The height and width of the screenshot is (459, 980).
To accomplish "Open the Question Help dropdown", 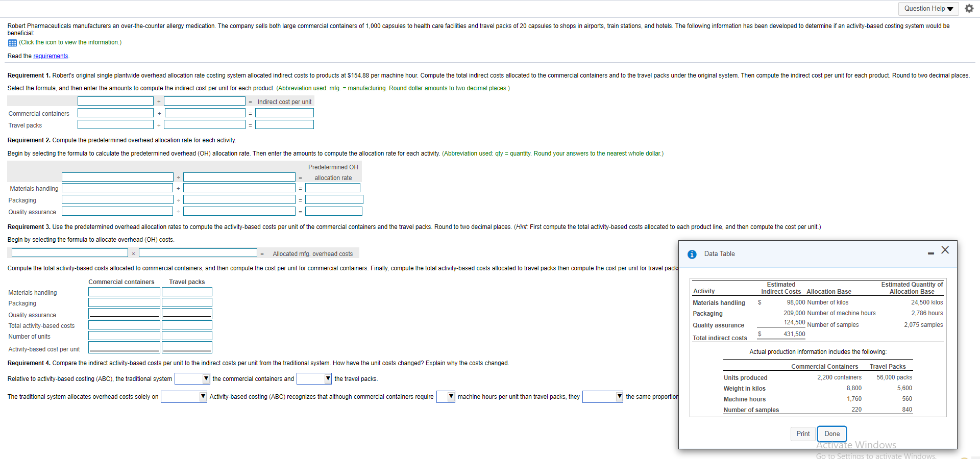I will [928, 8].
